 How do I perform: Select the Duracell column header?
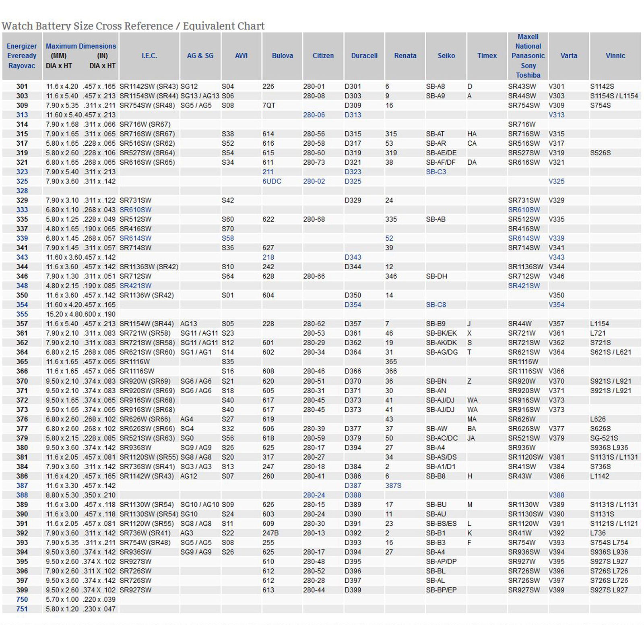364,56
